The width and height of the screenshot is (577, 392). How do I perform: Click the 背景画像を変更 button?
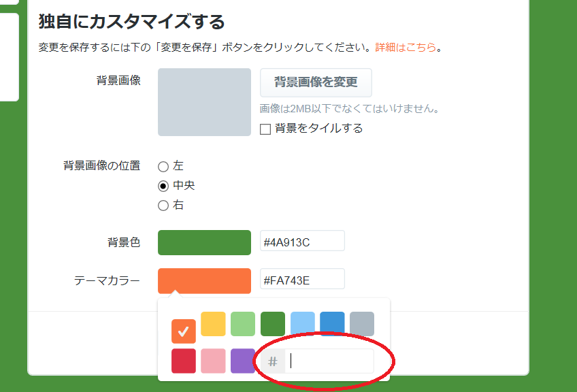(316, 82)
